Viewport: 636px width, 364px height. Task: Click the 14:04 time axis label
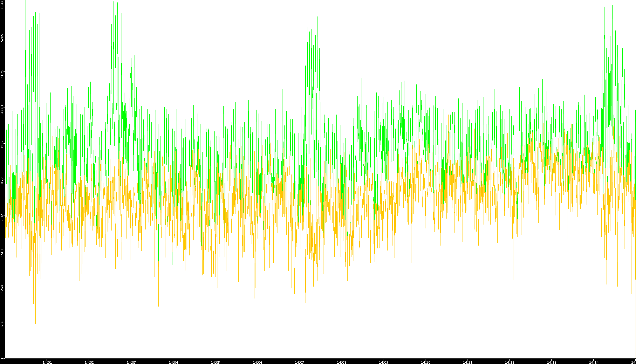click(173, 362)
